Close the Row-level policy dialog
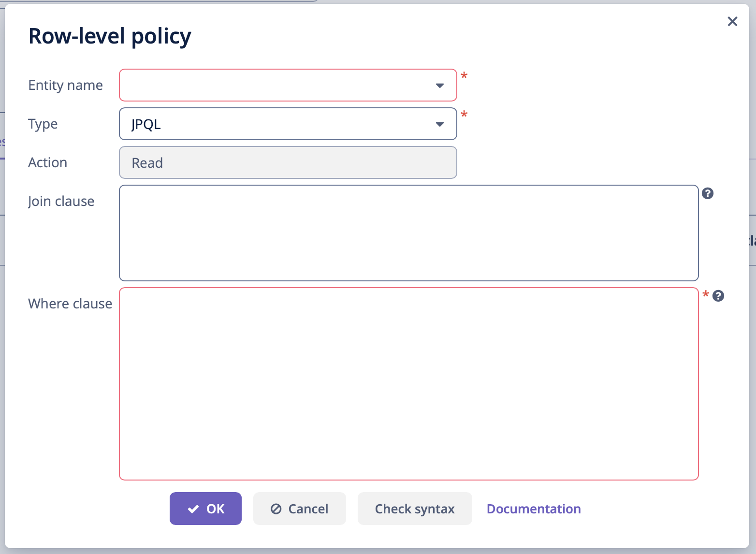 coord(732,21)
